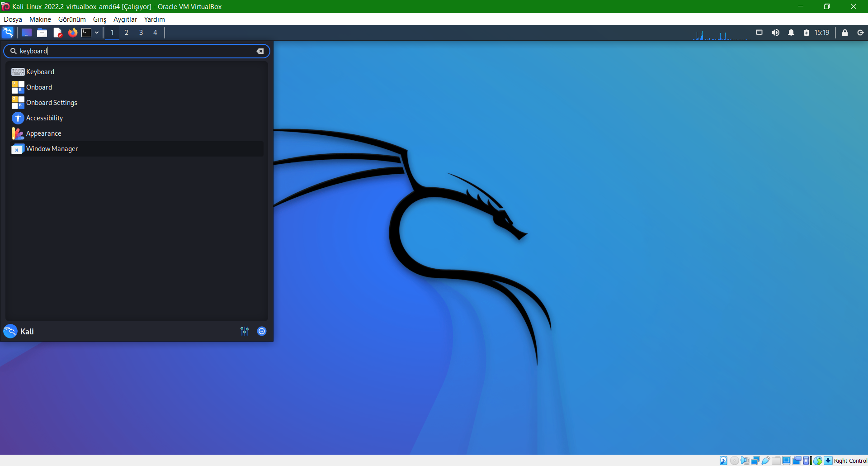Image resolution: width=868 pixels, height=466 pixels.
Task: Click VirtualBox audio status icon
Action: tap(745, 461)
